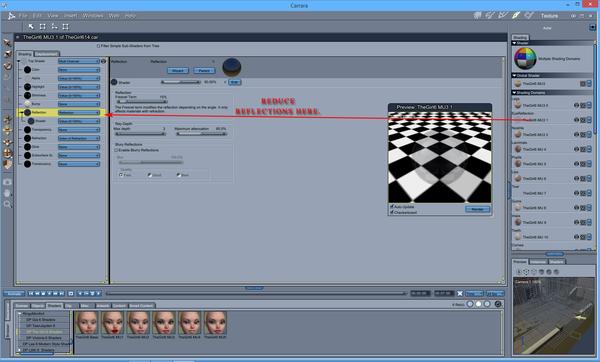The width and height of the screenshot is (600, 362).
Task: Click the camera tool icon in left sidebar
Action: (7, 182)
